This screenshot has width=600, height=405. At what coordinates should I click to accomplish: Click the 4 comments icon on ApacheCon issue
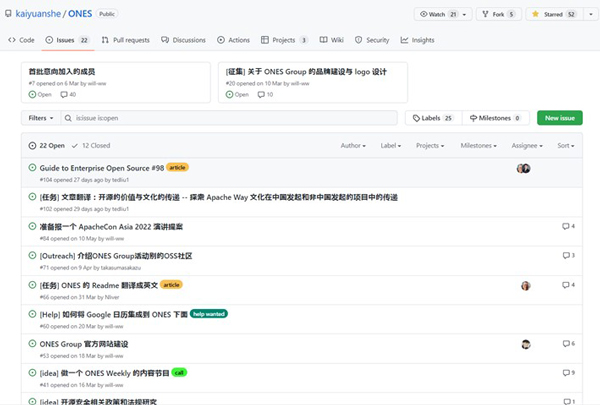coord(568,226)
